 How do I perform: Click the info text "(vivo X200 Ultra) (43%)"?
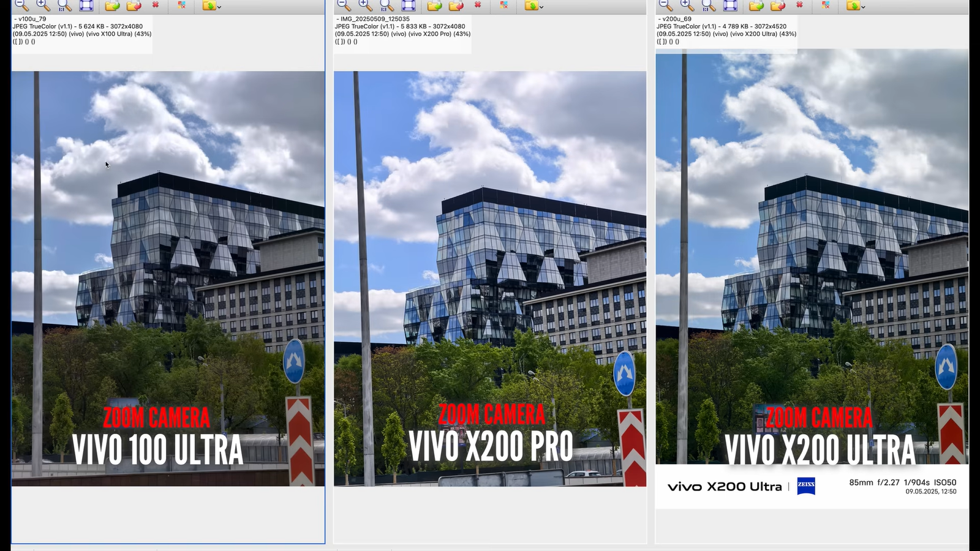(x=763, y=34)
